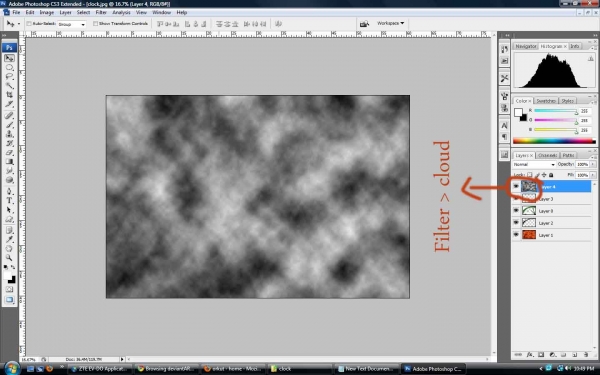Open the Workspace dropdown

tap(390, 23)
